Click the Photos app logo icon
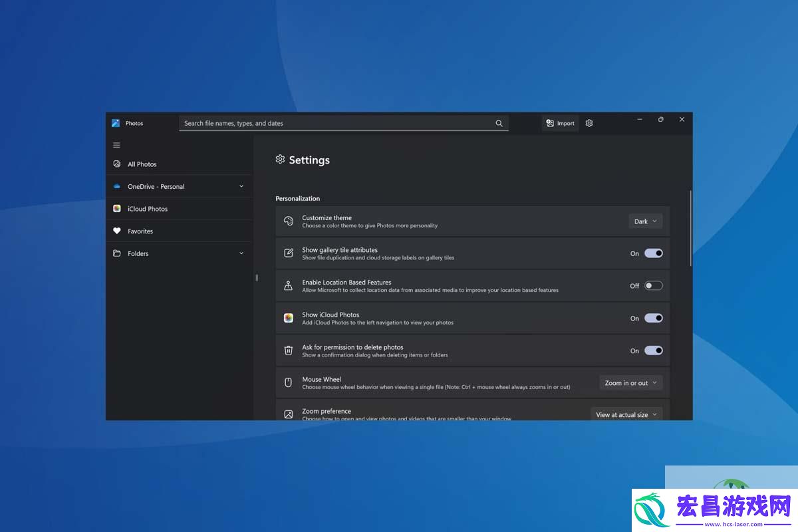 (116, 123)
